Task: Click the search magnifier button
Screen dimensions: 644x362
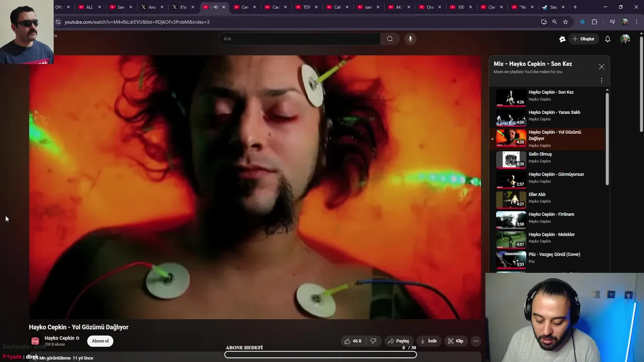Action: click(390, 39)
